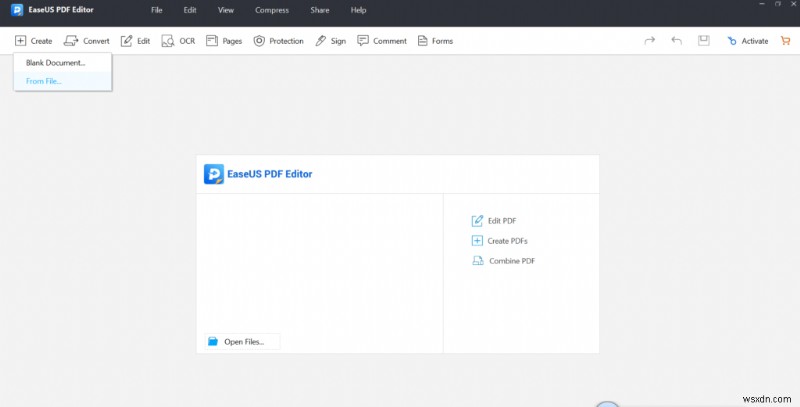Image resolution: width=800 pixels, height=407 pixels.
Task: Expand the Create dropdown button
Action: click(33, 41)
